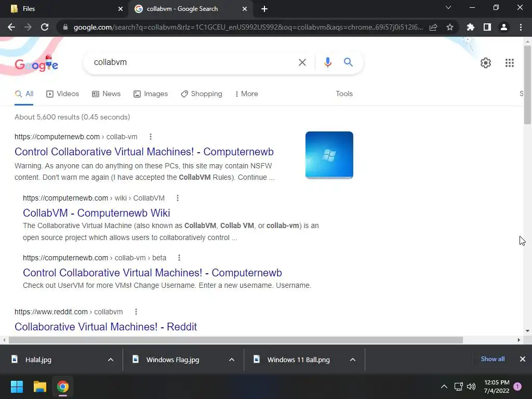Click the Windows logo result thumbnail
The image size is (532, 399).
329,155
